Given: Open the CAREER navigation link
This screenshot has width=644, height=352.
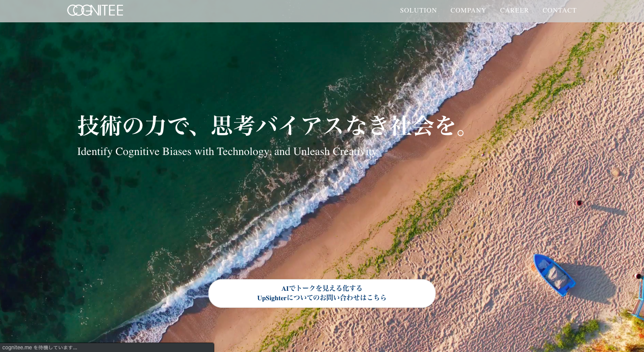Looking at the screenshot, I should (x=514, y=10).
